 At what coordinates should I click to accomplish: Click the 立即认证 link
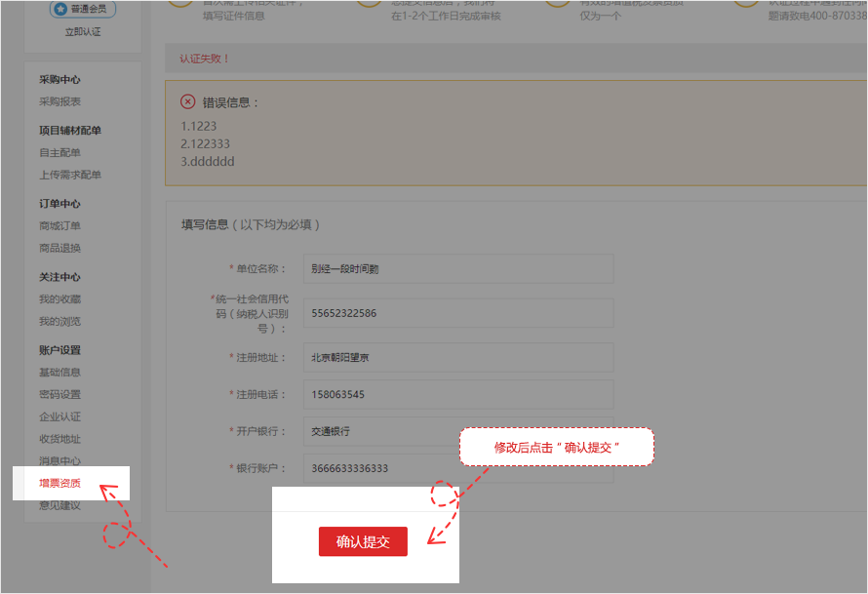83,32
